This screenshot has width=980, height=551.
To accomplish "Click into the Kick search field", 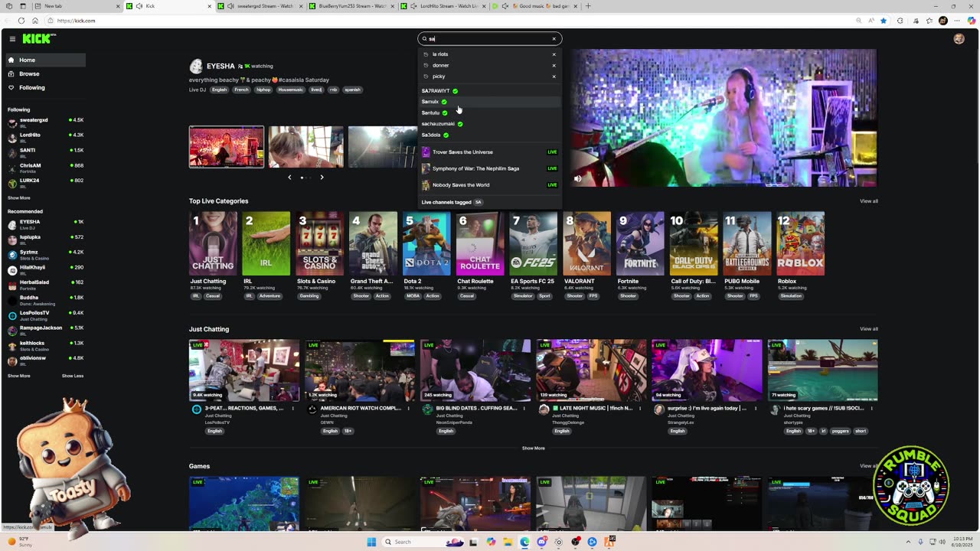I will [490, 39].
